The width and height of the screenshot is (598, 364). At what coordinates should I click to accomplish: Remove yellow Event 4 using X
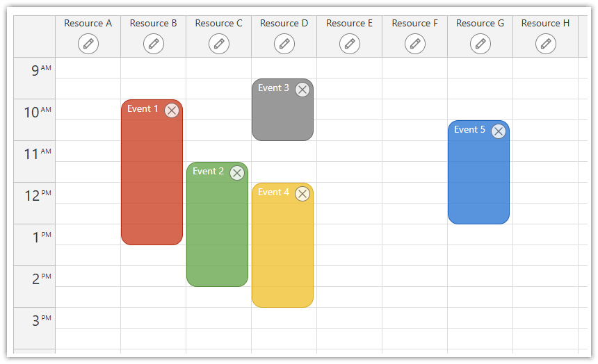(302, 194)
